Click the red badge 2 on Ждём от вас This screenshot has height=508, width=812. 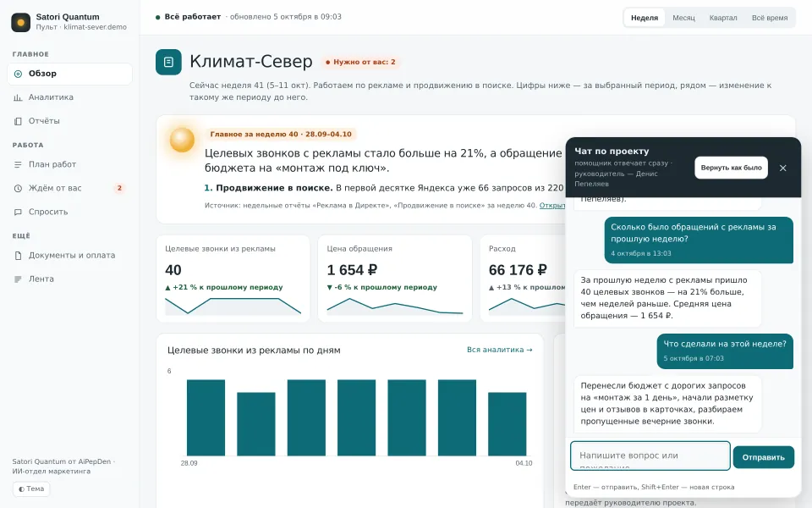pos(119,188)
